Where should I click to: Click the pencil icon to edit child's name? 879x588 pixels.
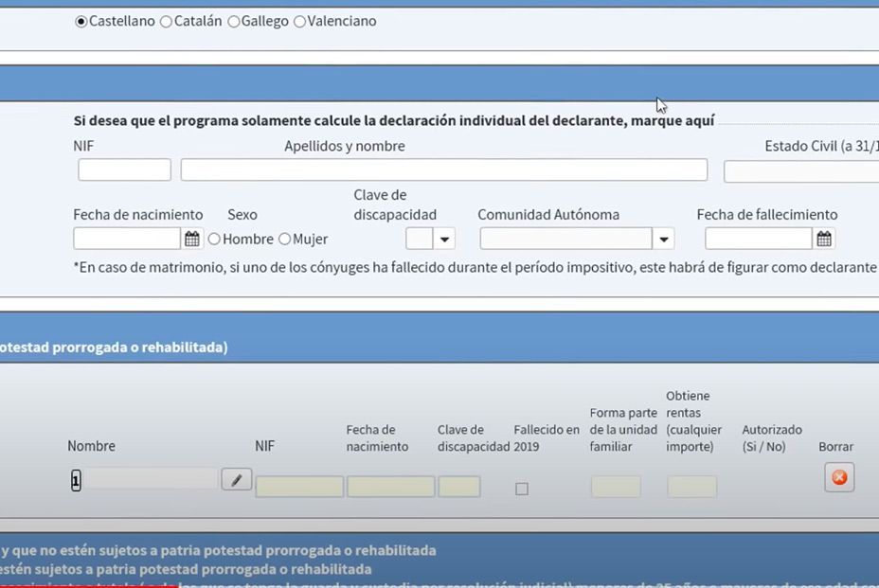click(236, 479)
